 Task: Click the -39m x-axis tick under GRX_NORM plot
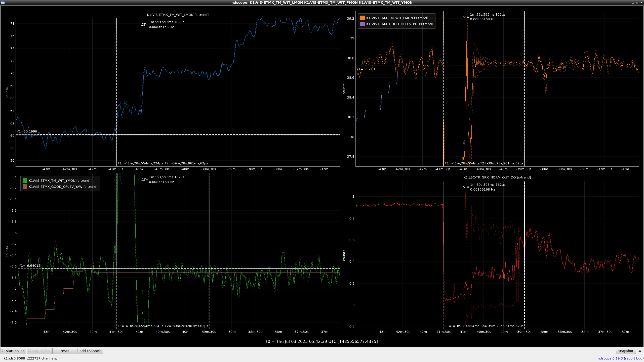coord(544,332)
